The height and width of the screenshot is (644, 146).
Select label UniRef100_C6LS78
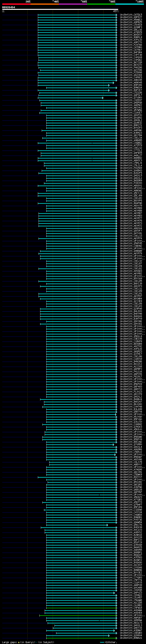pyautogui.click(x=131, y=462)
